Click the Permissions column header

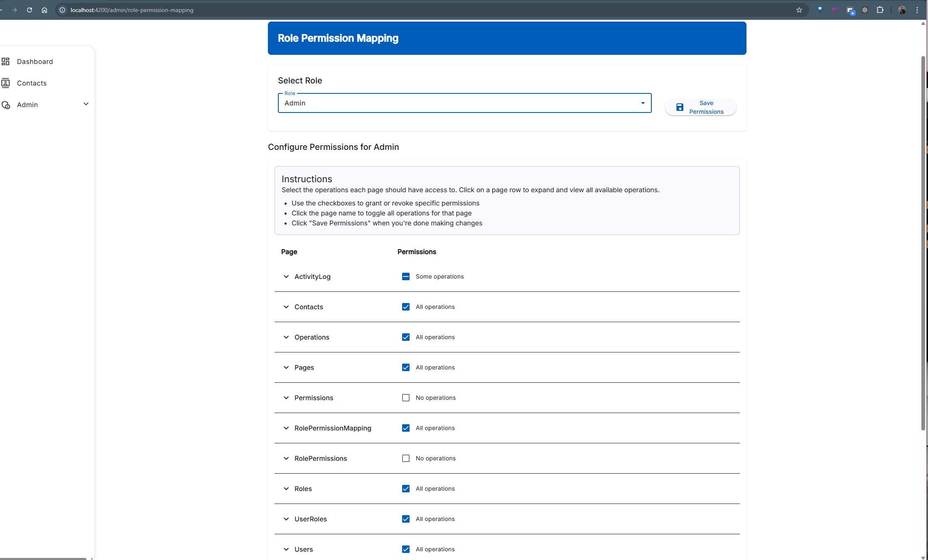pos(417,252)
